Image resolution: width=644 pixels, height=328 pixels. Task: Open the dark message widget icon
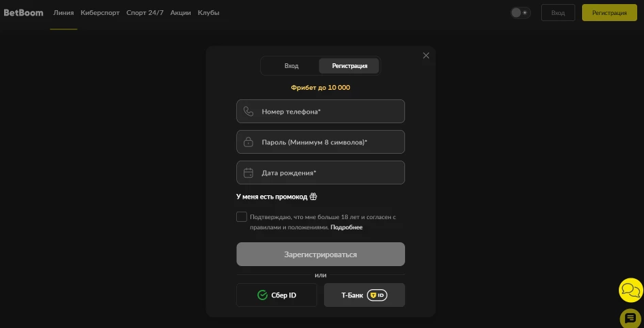coord(630,318)
